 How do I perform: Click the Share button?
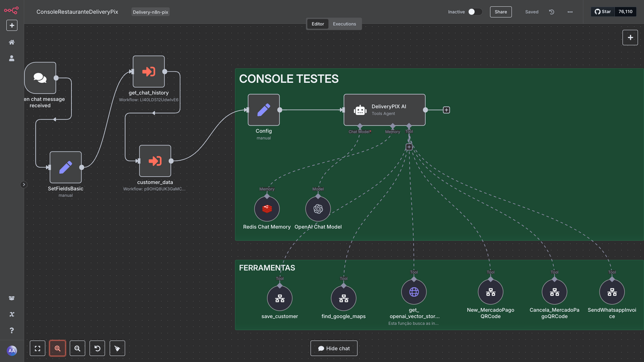500,12
